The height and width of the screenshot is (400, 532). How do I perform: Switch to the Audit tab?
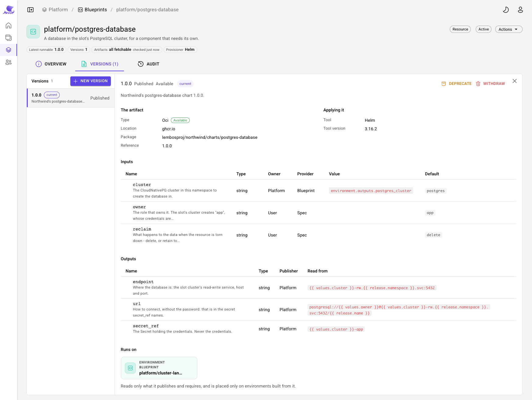coord(149,64)
